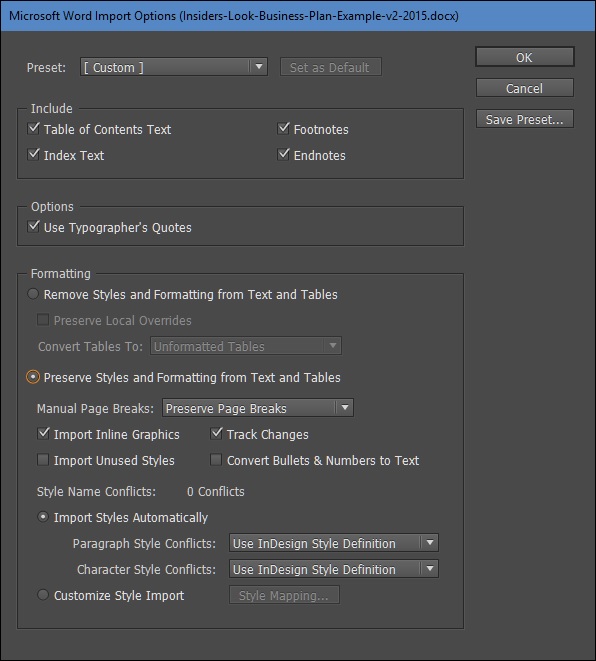Confirm import with the OK button

525,57
